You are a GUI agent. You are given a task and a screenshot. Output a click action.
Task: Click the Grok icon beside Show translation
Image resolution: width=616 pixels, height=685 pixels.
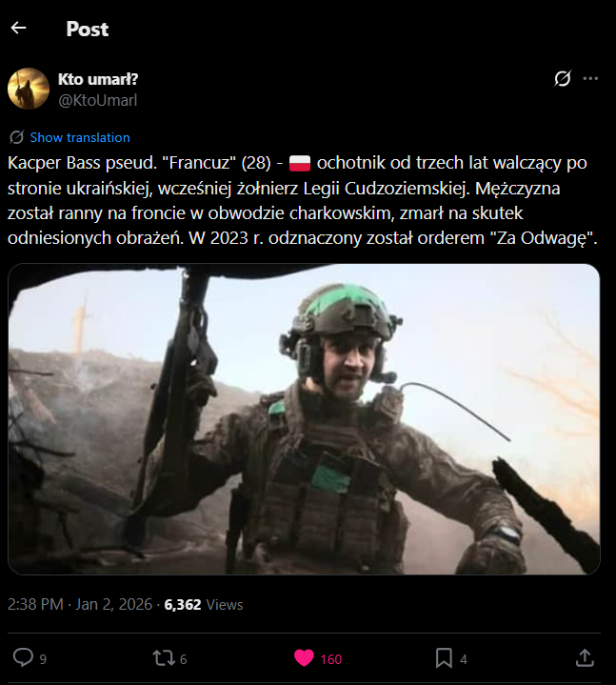pyautogui.click(x=16, y=137)
